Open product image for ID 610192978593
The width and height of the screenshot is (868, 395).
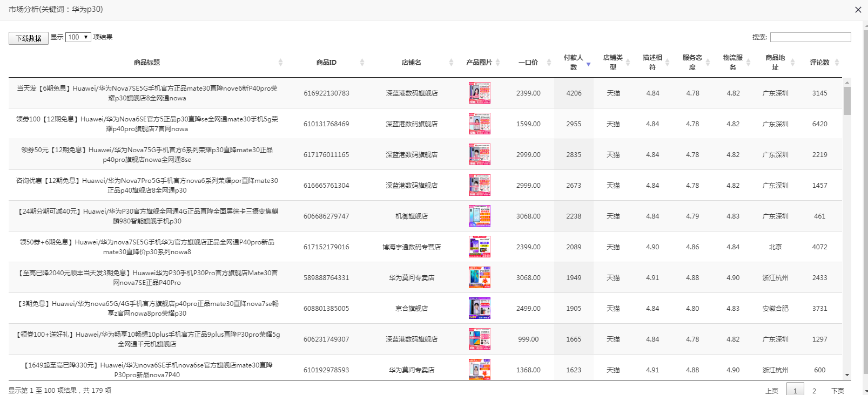(x=480, y=369)
